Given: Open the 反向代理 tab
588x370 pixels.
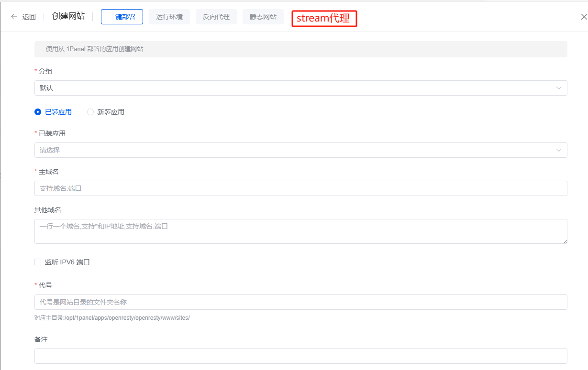Looking at the screenshot, I should tap(216, 17).
